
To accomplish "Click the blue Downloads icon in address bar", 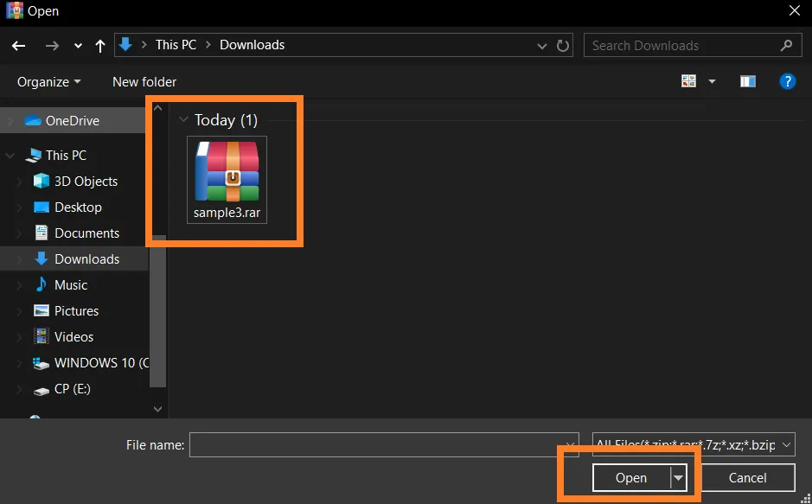I will (126, 44).
